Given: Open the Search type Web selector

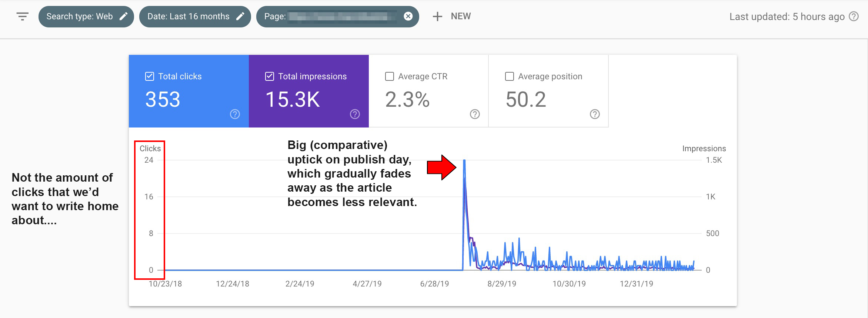Looking at the screenshot, I should 80,16.
